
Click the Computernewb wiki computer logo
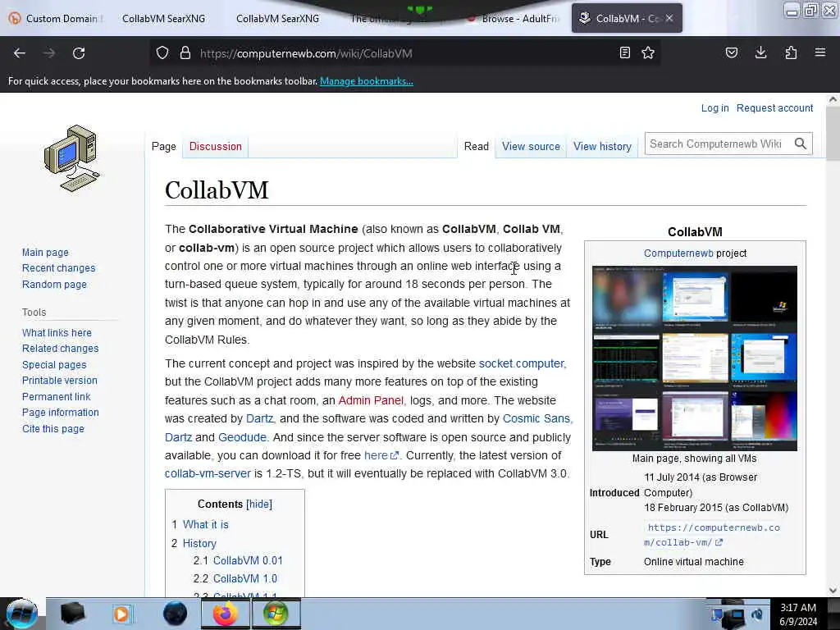coord(72,158)
